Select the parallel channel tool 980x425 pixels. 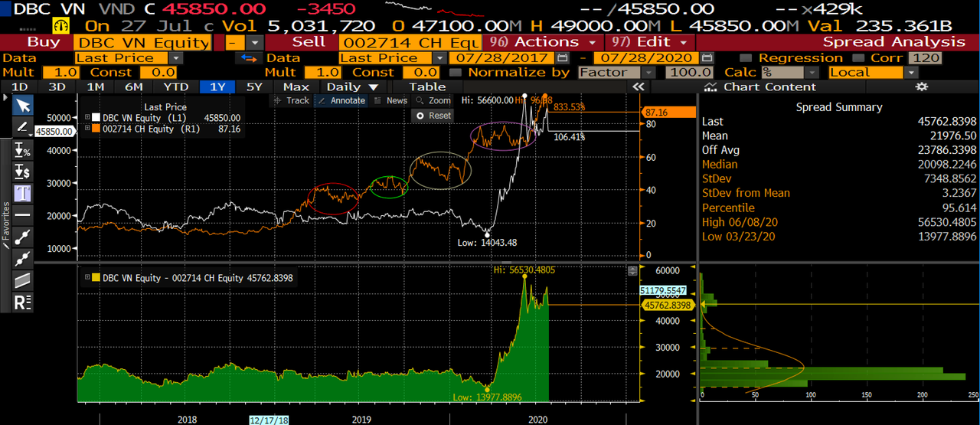(x=23, y=280)
